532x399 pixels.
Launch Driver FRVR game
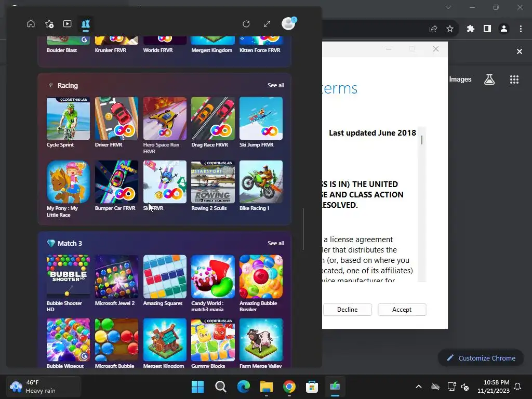pos(116,118)
